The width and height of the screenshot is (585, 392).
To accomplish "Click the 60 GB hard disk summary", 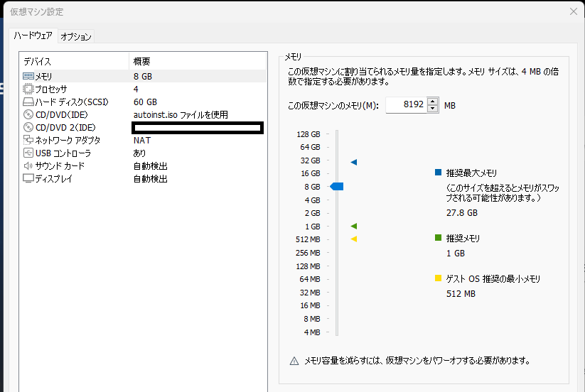I will click(145, 102).
